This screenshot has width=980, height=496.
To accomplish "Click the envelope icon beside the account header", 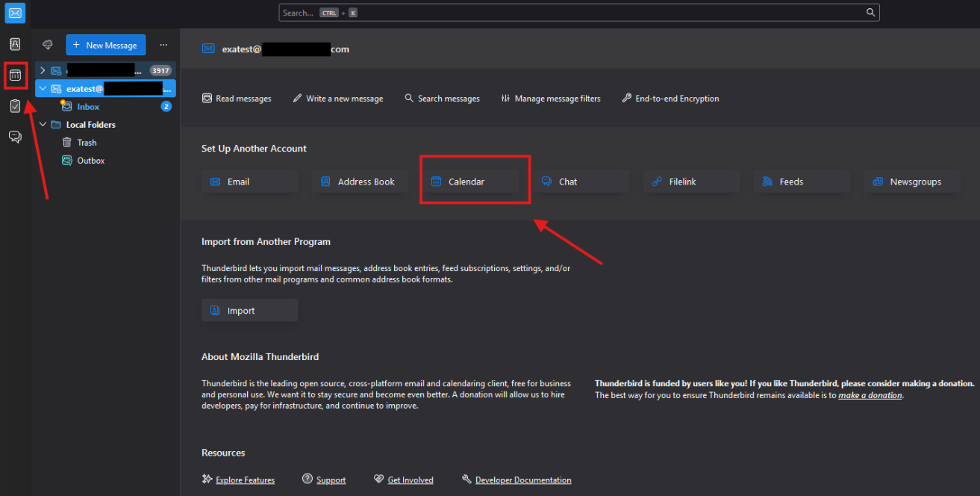I will pos(208,49).
